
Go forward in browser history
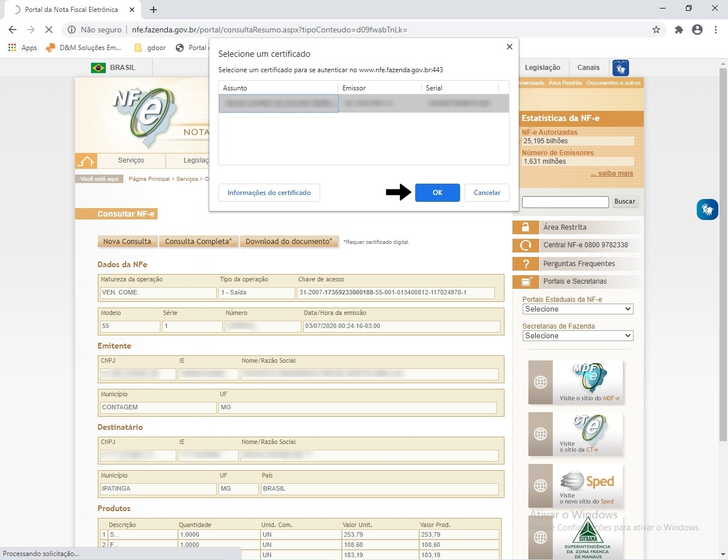[x=31, y=30]
